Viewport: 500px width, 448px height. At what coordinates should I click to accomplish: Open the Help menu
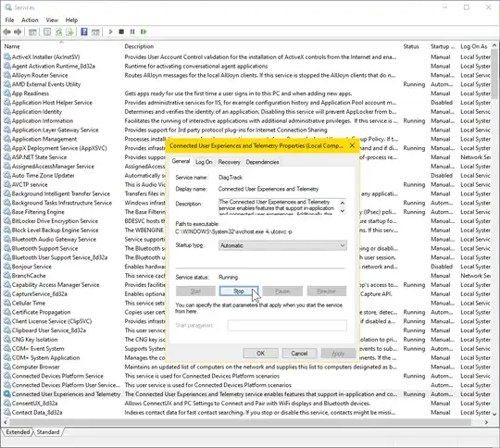tap(71, 20)
